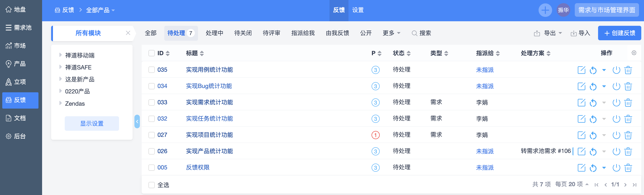Viewport: 644px width, 195px height.
Task: Click the round plus quick-create icon
Action: pyautogui.click(x=545, y=10)
